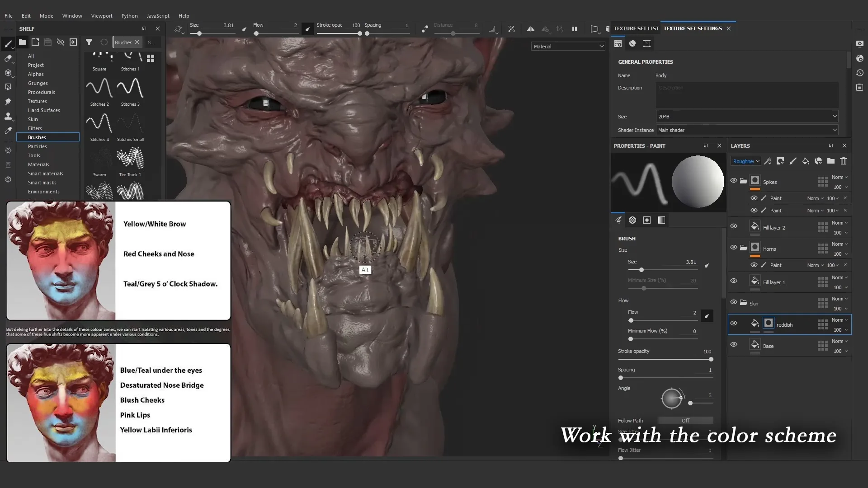Open the Brushes category in the shelf
Viewport: 868px width, 488px height.
(37, 137)
